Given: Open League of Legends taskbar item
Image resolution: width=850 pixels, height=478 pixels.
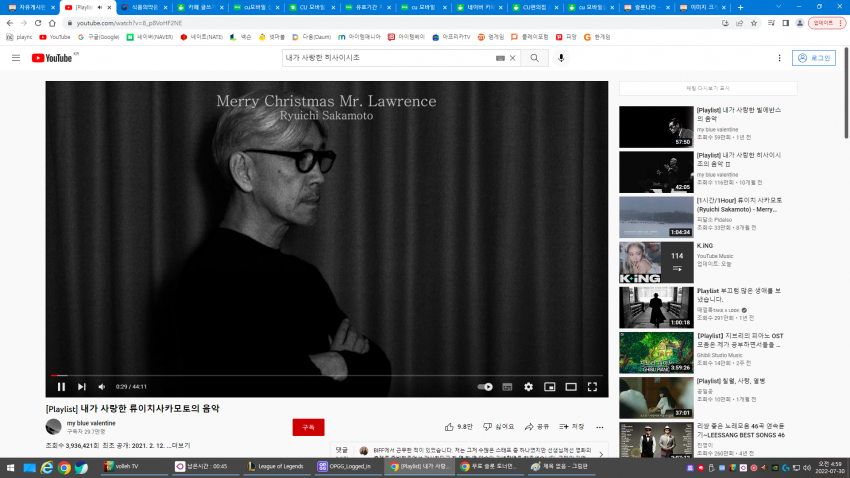Looking at the screenshot, I should [276, 466].
